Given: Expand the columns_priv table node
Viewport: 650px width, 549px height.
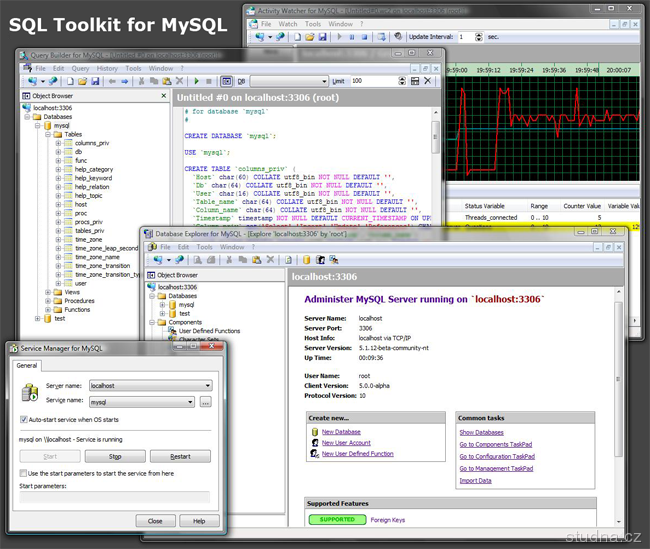Looking at the screenshot, I should point(59,144).
